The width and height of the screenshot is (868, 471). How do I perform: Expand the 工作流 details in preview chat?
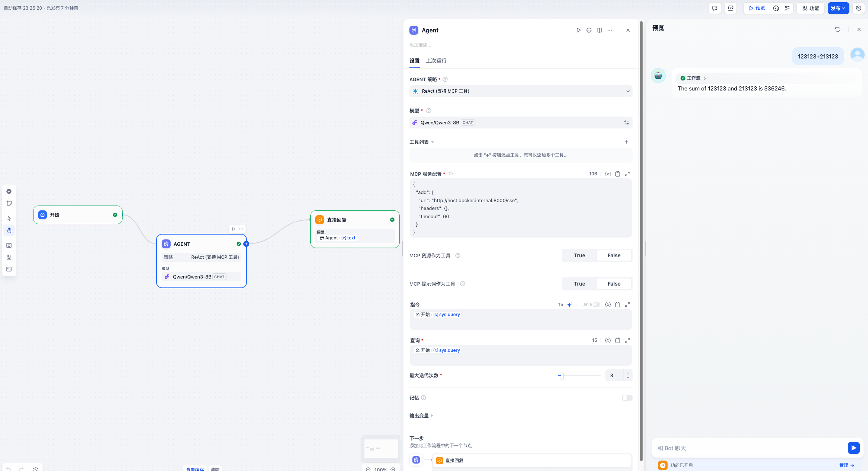693,78
